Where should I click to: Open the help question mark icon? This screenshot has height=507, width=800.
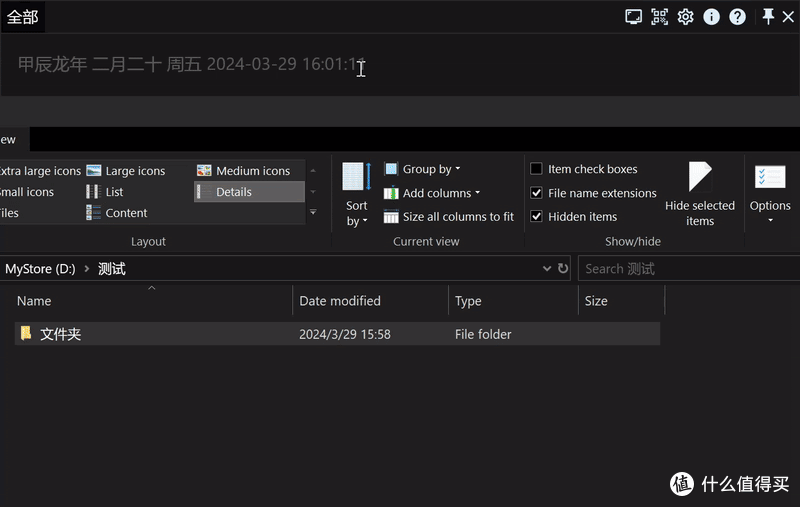(737, 17)
